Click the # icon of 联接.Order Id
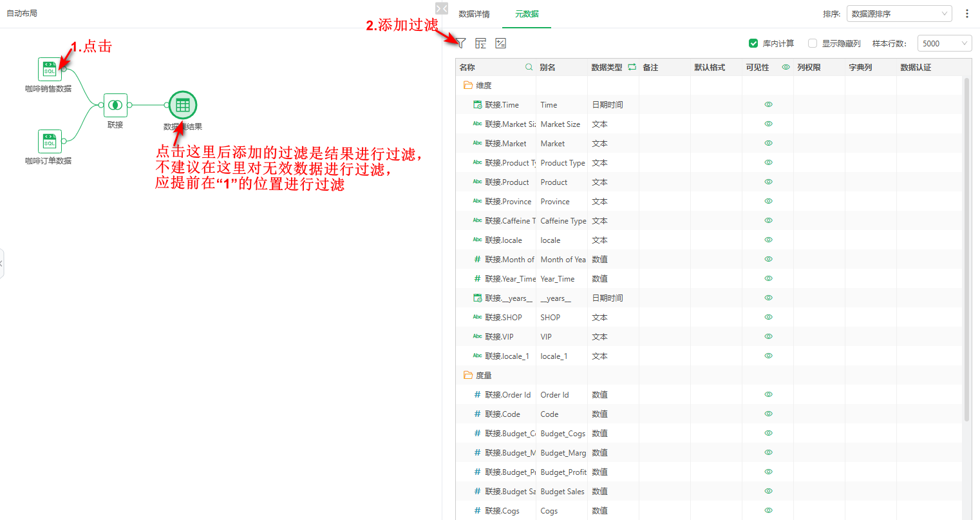This screenshot has height=520, width=980. point(477,394)
